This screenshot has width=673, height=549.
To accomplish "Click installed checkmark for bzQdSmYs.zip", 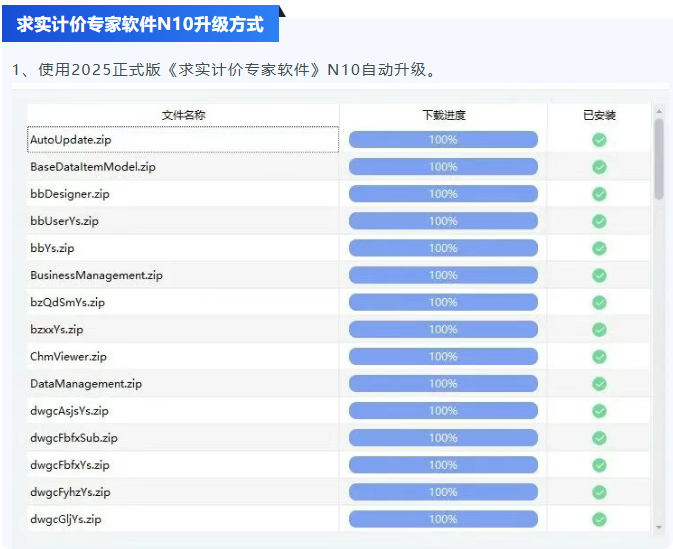I will click(599, 302).
